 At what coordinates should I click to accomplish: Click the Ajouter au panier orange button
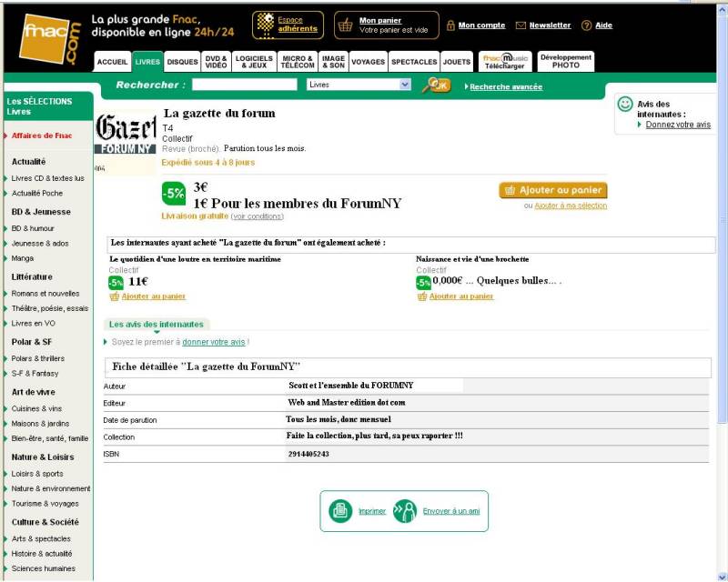point(553,190)
